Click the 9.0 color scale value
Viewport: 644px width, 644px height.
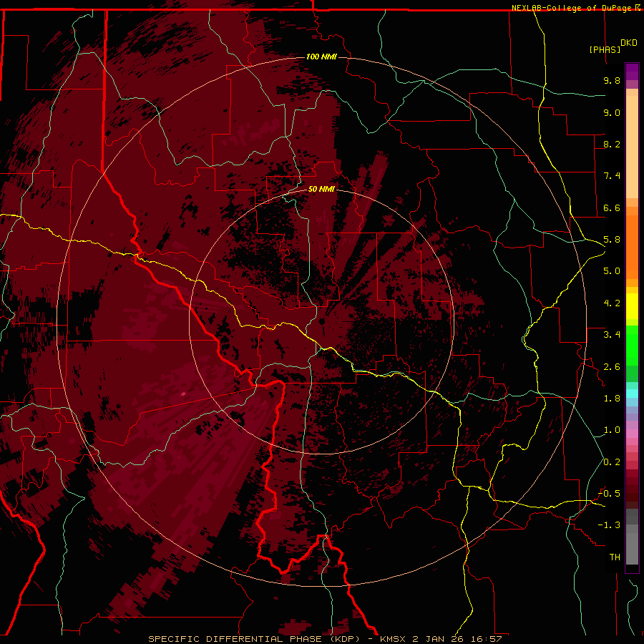click(x=612, y=112)
